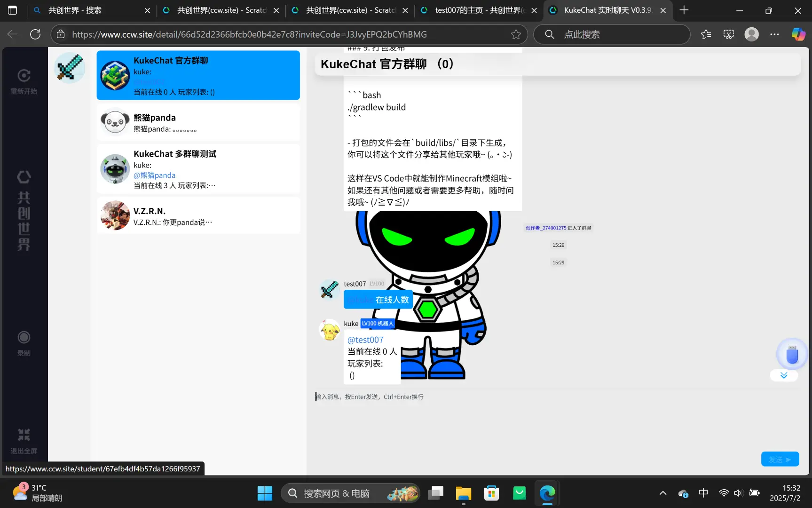Close the KukeChat 实时聊天 tab
Viewport: 812px width, 508px height.
(663, 10)
